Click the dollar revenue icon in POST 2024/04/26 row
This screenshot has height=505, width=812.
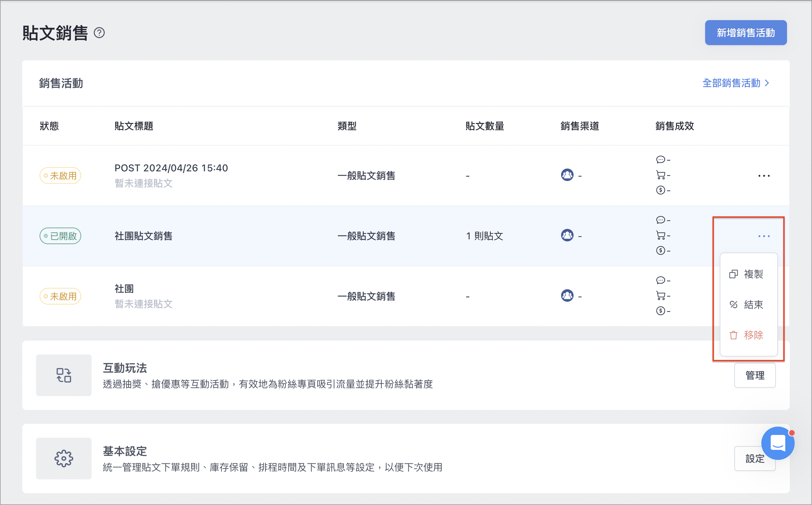660,190
